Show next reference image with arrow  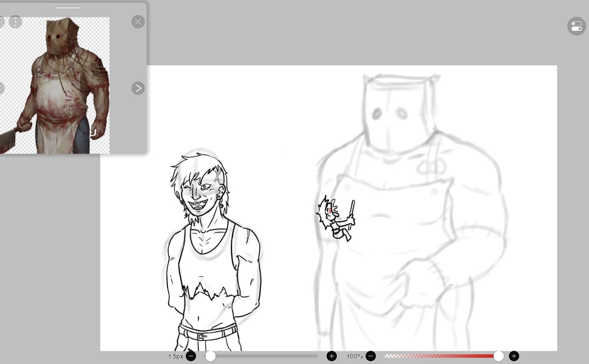point(138,88)
